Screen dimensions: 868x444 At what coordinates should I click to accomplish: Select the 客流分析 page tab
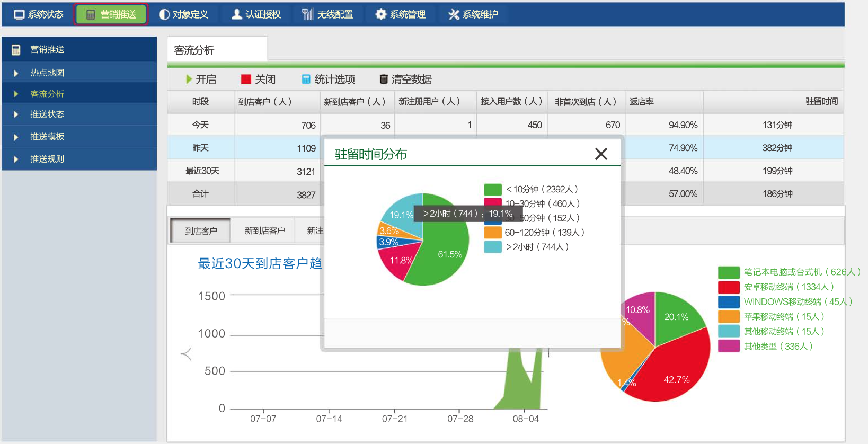tap(217, 50)
